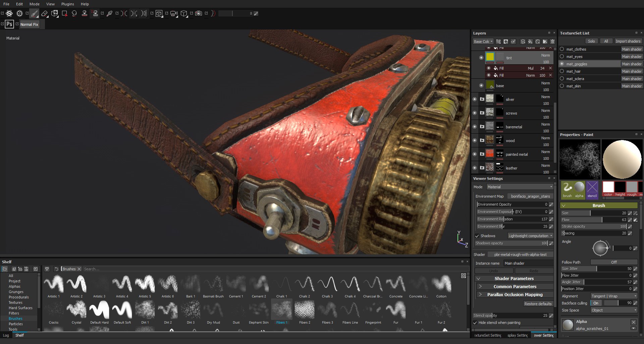Add a new folder in Layers
This screenshot has width=644, height=344.
tap(545, 42)
